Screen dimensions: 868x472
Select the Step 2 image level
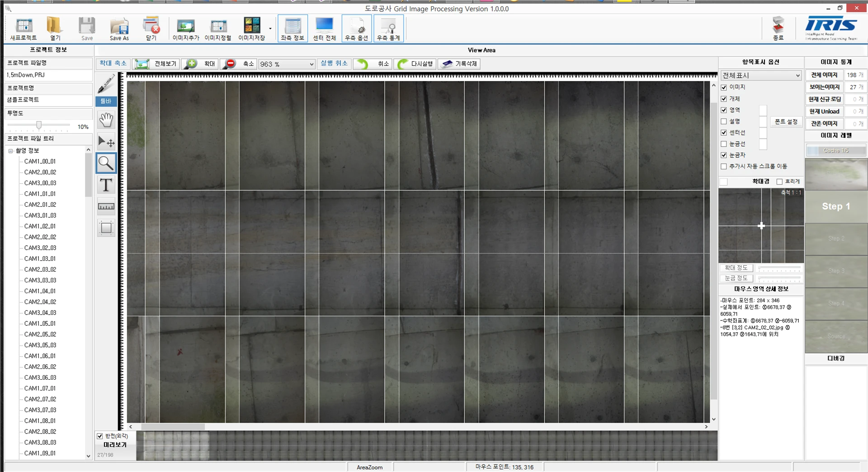836,239
